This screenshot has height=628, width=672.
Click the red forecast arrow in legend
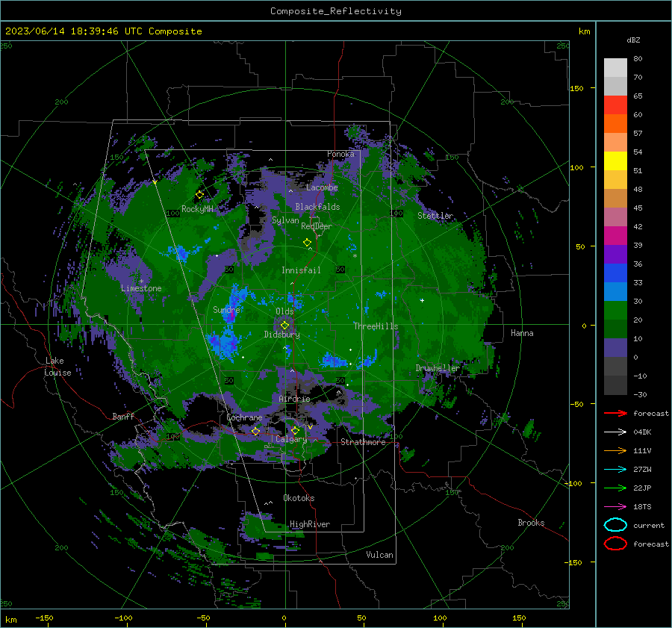(615, 413)
